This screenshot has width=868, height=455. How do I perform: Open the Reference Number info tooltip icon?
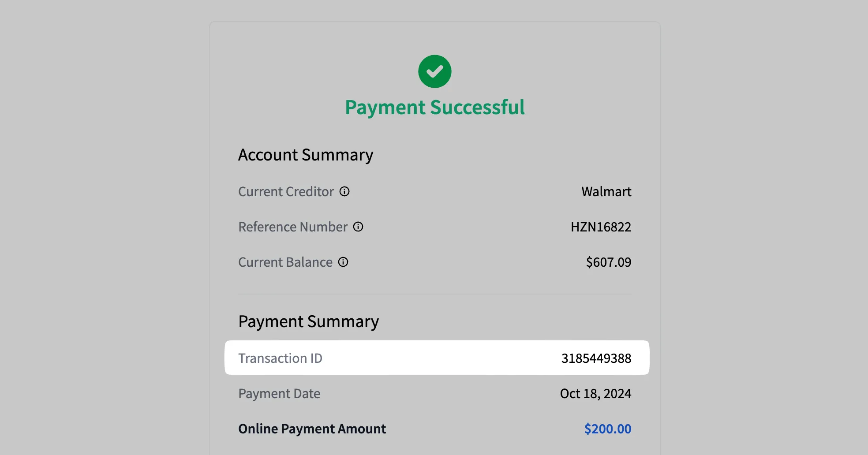click(358, 227)
